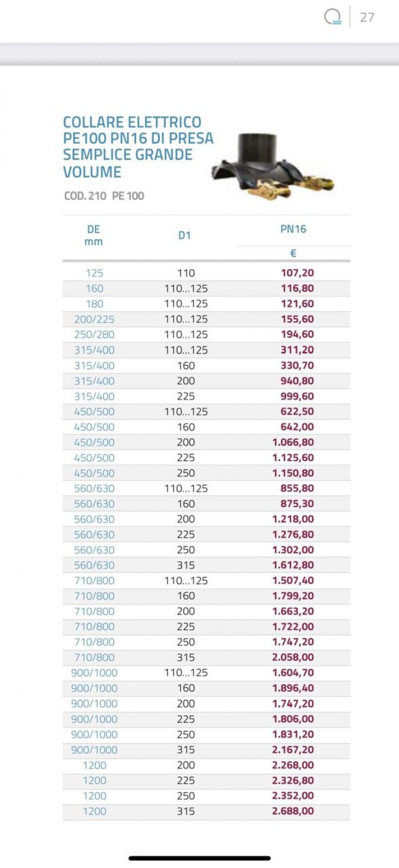Select the price 2.058,00

pos(293,657)
